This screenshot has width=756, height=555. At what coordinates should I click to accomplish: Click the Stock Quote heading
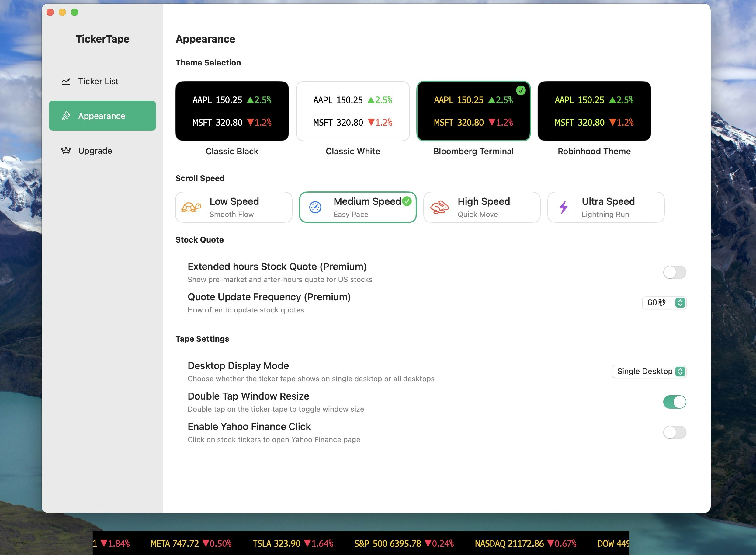click(x=199, y=239)
